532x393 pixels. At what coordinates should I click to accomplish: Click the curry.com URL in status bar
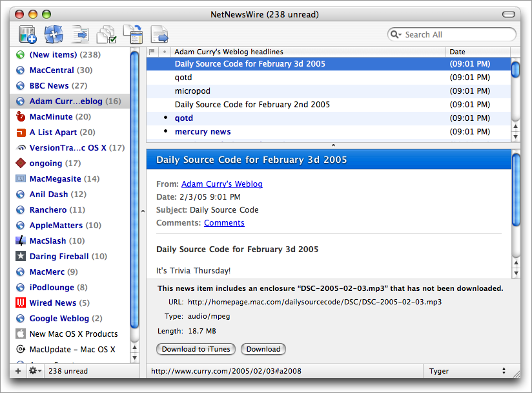pos(226,371)
